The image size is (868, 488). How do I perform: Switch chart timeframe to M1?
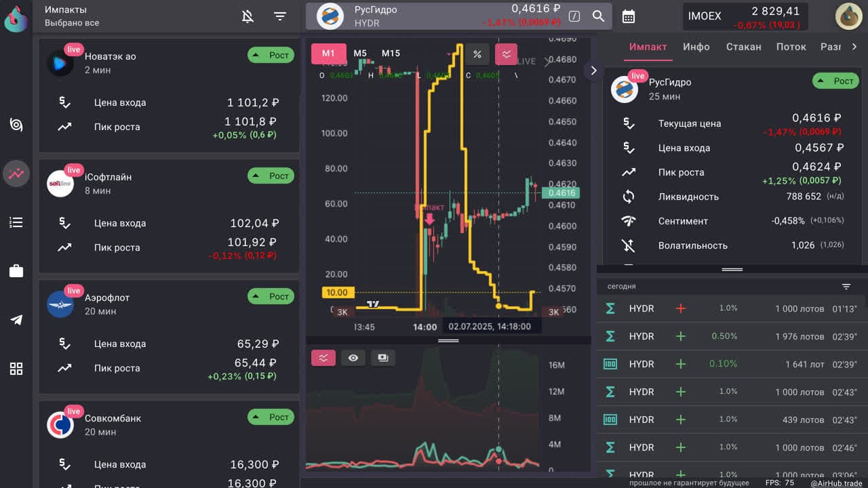[329, 54]
